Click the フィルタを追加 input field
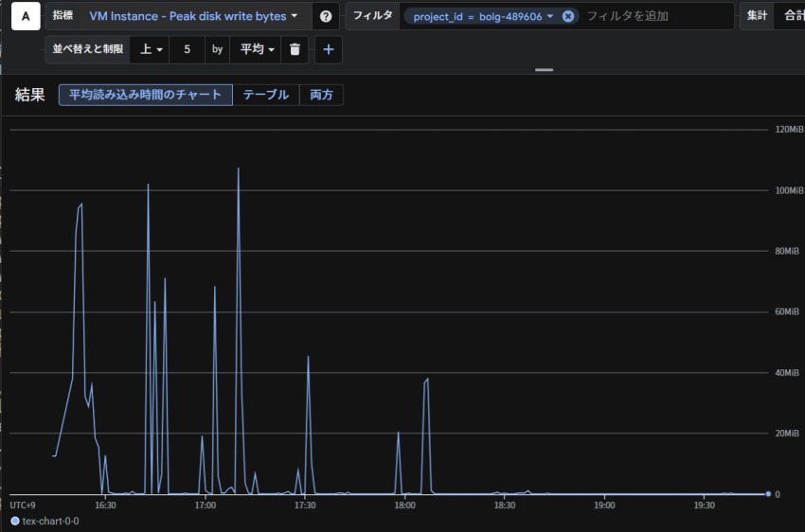The height and width of the screenshot is (532, 805). [653, 16]
